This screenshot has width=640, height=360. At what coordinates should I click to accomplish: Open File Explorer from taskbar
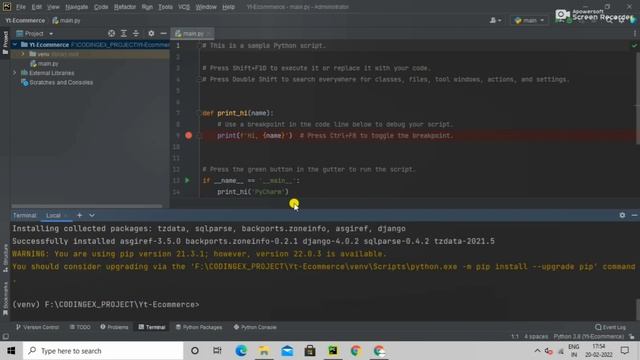point(264,351)
